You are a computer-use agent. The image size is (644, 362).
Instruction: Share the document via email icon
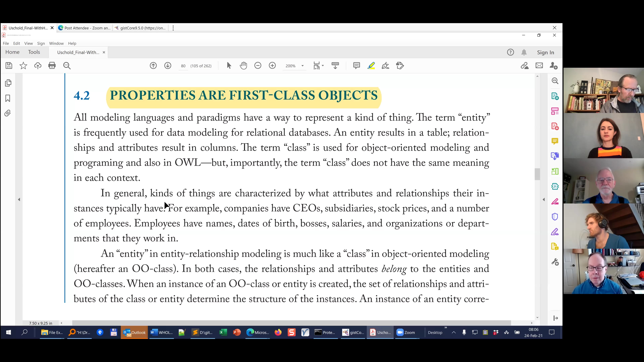tap(539, 66)
